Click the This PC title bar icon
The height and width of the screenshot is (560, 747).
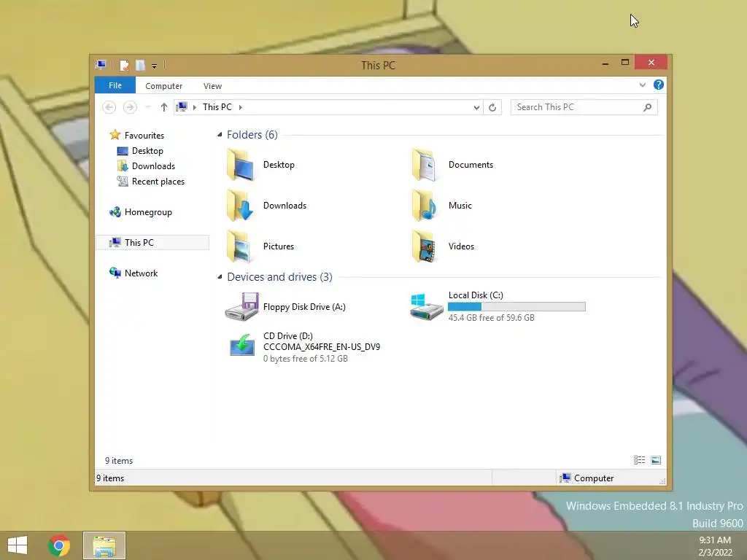pyautogui.click(x=101, y=65)
